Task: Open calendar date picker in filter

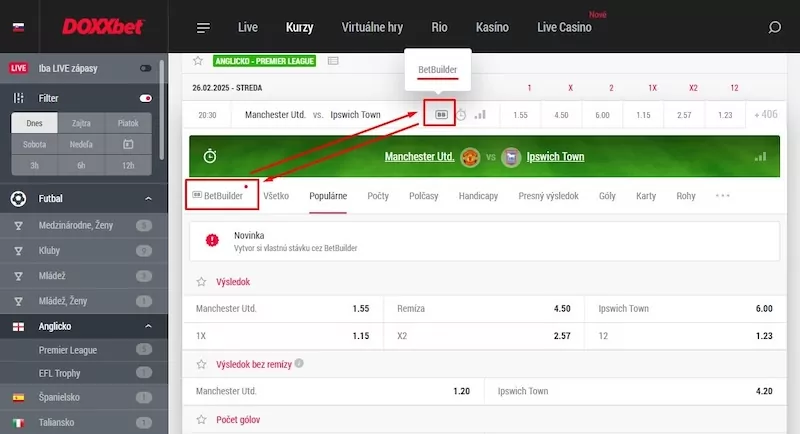Action: click(x=128, y=144)
